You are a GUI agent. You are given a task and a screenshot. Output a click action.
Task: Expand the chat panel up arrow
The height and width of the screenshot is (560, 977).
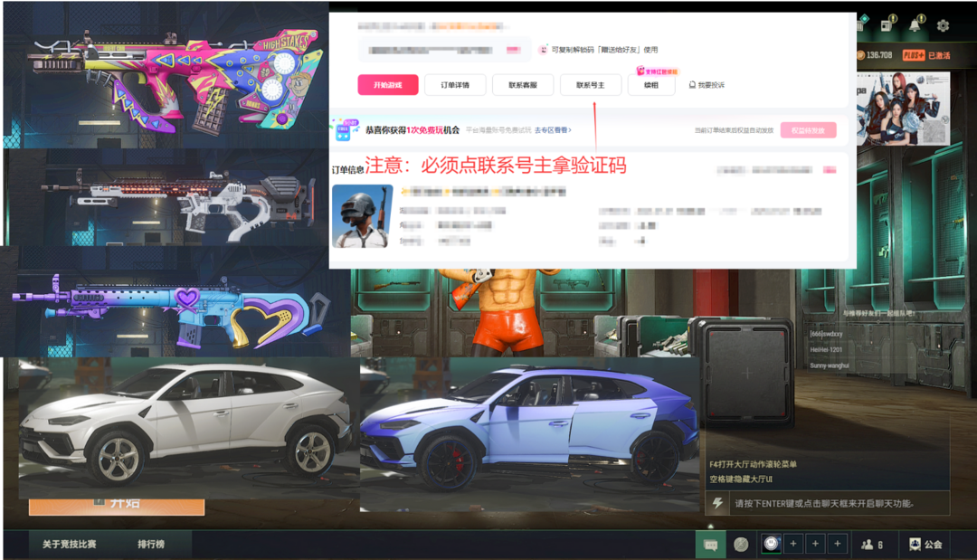tap(710, 527)
